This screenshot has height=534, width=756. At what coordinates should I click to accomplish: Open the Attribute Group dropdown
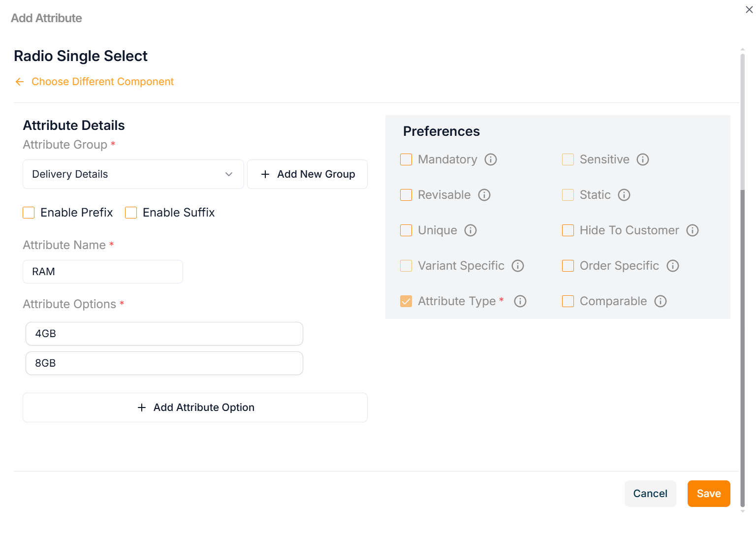(133, 174)
